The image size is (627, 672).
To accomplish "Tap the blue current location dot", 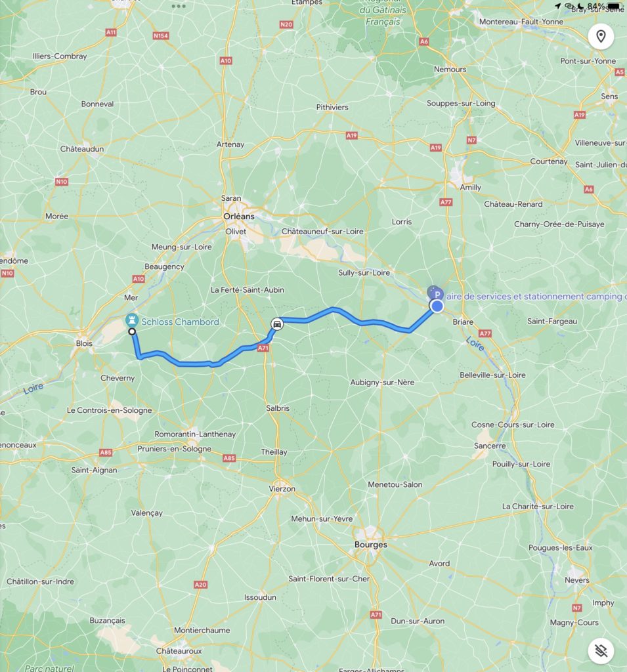I will click(437, 306).
